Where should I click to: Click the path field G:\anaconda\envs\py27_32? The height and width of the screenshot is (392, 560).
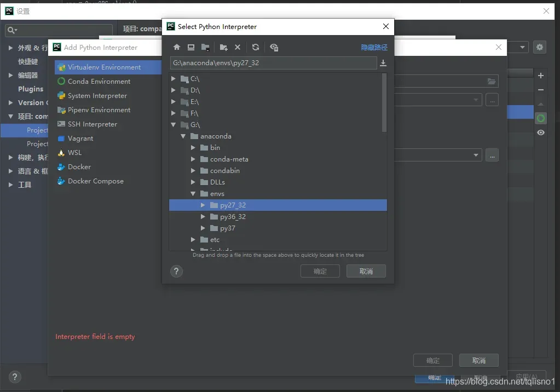click(x=274, y=63)
